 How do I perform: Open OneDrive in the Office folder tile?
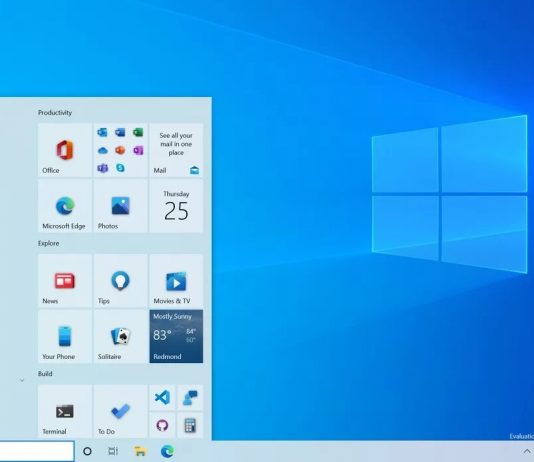coord(102,150)
